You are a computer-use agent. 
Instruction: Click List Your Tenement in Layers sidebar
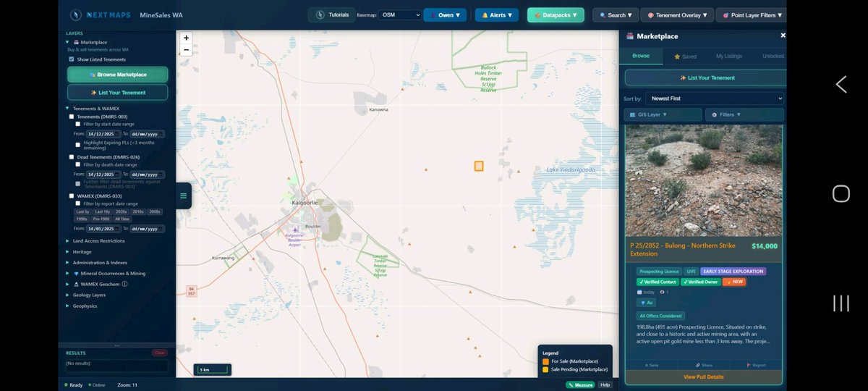click(x=118, y=93)
